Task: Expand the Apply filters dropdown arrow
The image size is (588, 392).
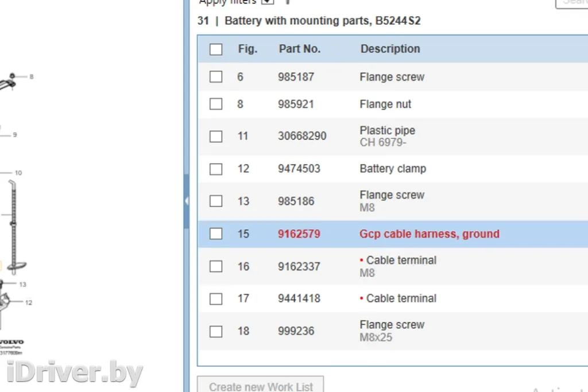Action: (268, 2)
